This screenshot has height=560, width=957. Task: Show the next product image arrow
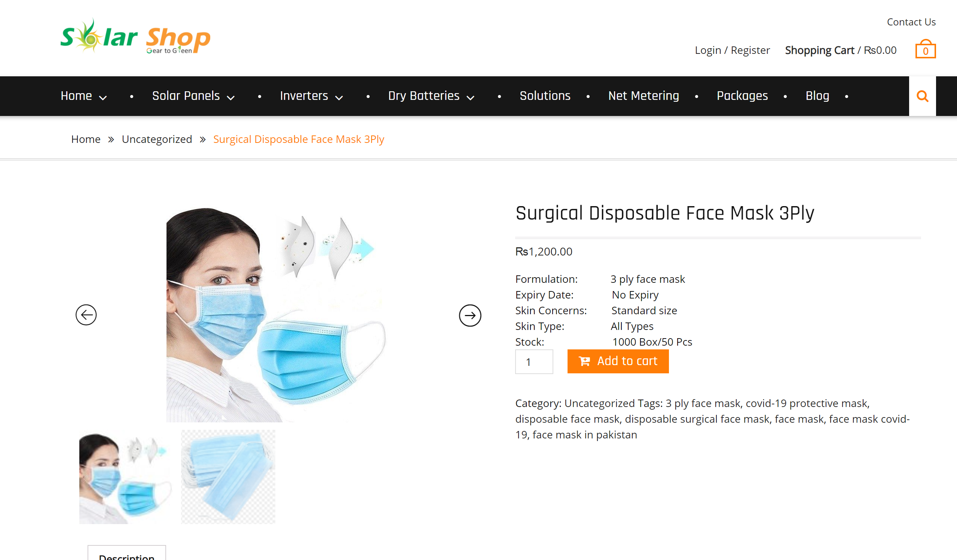point(470,315)
